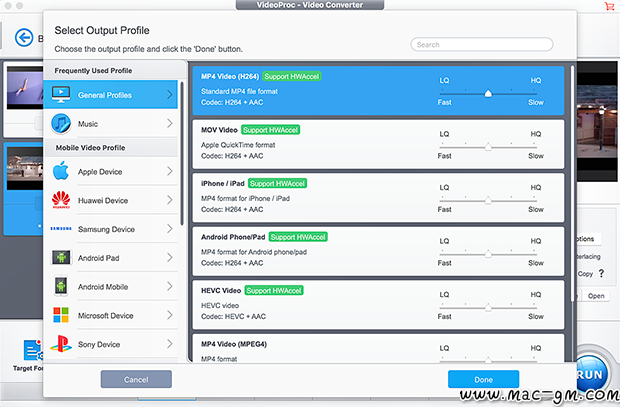Click the Done button
Image resolution: width=620 pixels, height=407 pixels.
(483, 379)
